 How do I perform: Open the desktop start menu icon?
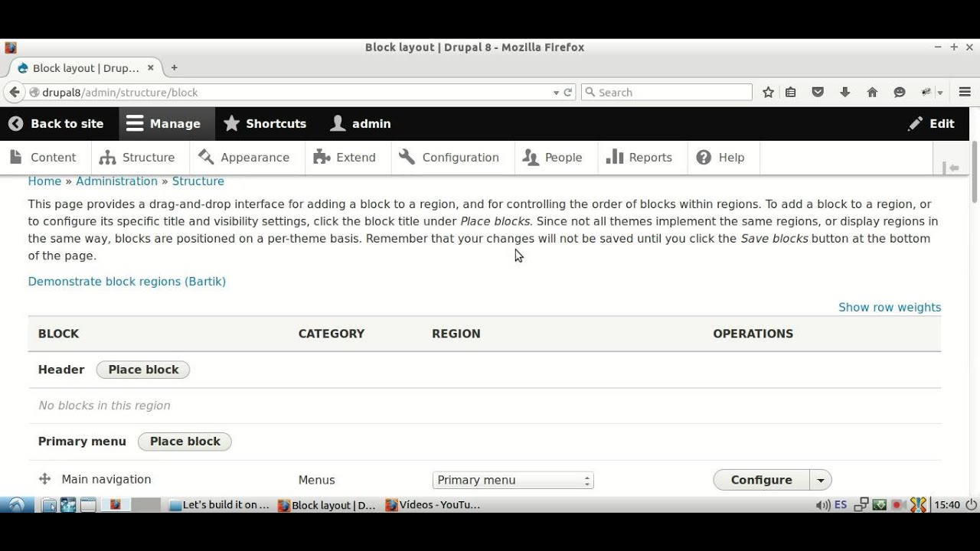tap(17, 505)
